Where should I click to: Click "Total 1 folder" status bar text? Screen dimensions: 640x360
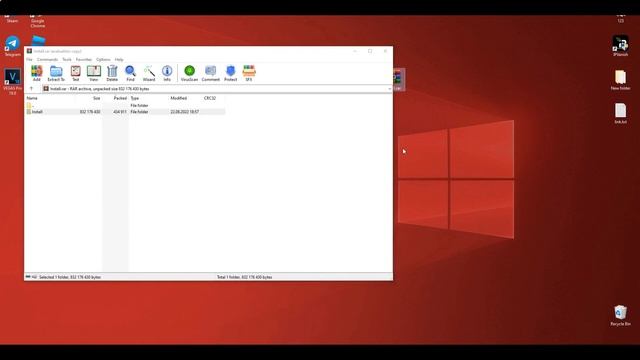click(244, 277)
